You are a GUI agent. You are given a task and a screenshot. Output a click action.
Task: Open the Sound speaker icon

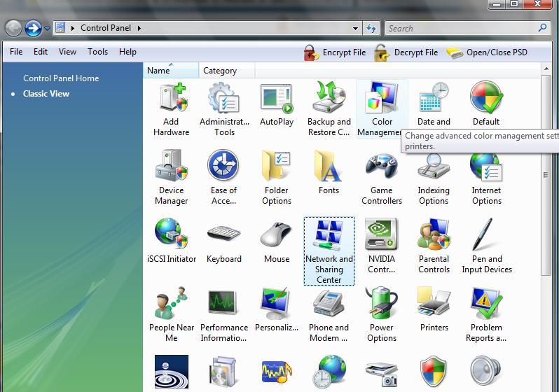[x=485, y=371]
